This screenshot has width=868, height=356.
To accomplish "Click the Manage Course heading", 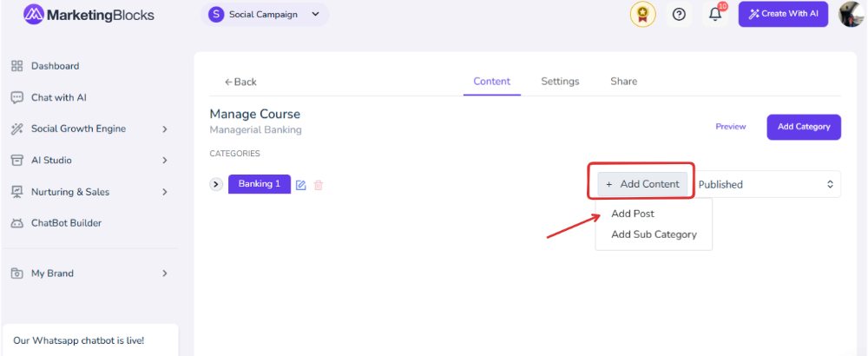I will tap(254, 114).
